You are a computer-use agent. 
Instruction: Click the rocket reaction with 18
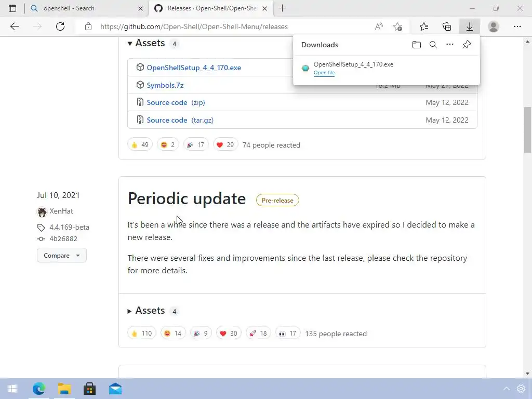click(258, 334)
